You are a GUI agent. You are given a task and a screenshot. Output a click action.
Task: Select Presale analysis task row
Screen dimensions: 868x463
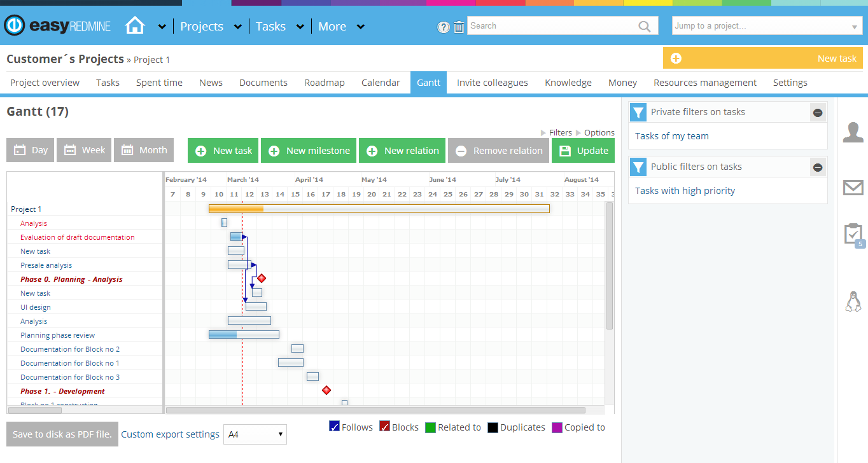click(x=85, y=265)
